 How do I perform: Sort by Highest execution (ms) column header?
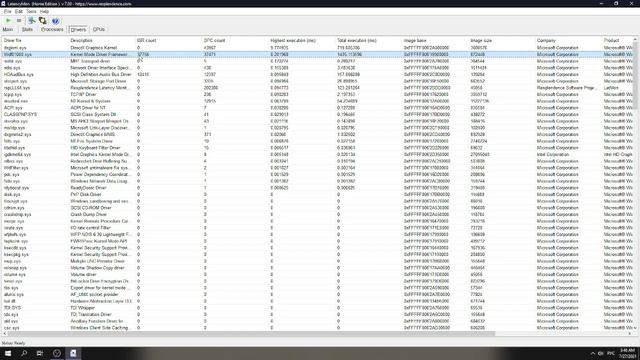pos(302,40)
